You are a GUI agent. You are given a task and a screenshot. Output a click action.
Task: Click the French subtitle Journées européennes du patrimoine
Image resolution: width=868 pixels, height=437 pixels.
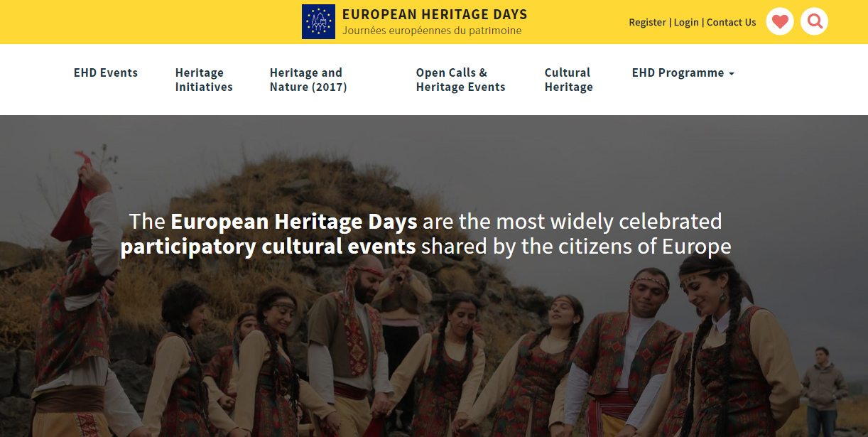(x=432, y=31)
